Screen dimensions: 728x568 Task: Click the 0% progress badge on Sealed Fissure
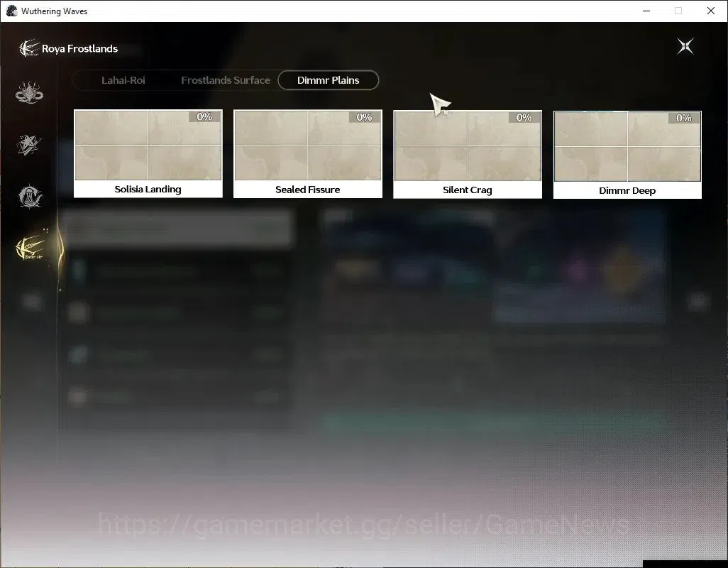coord(364,117)
